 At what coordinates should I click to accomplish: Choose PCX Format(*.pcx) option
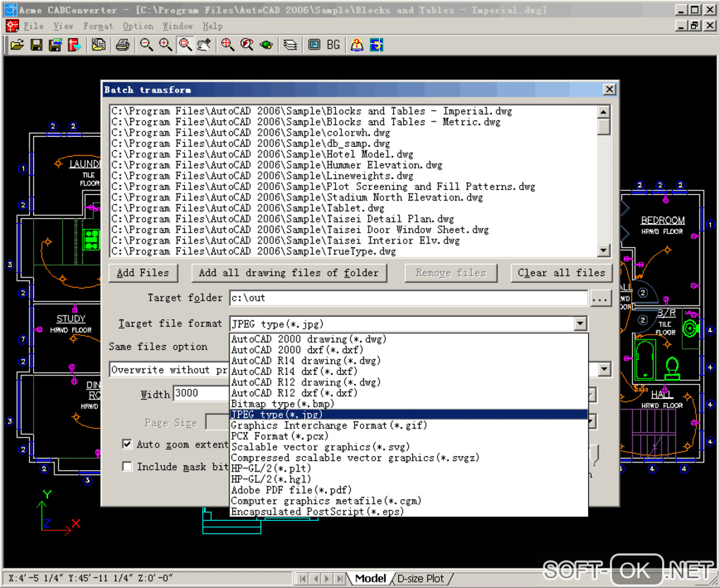409,436
